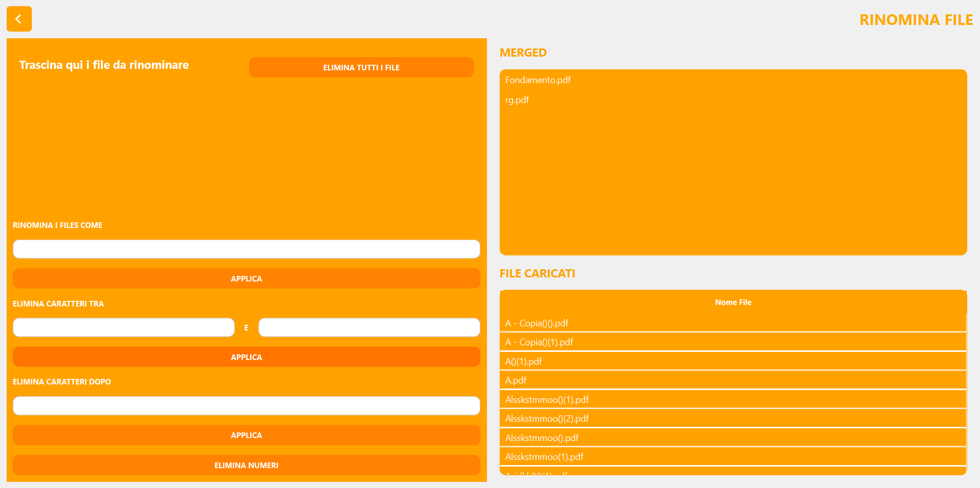
Task: Select rg.pdf in the MERGED list
Action: coord(517,100)
